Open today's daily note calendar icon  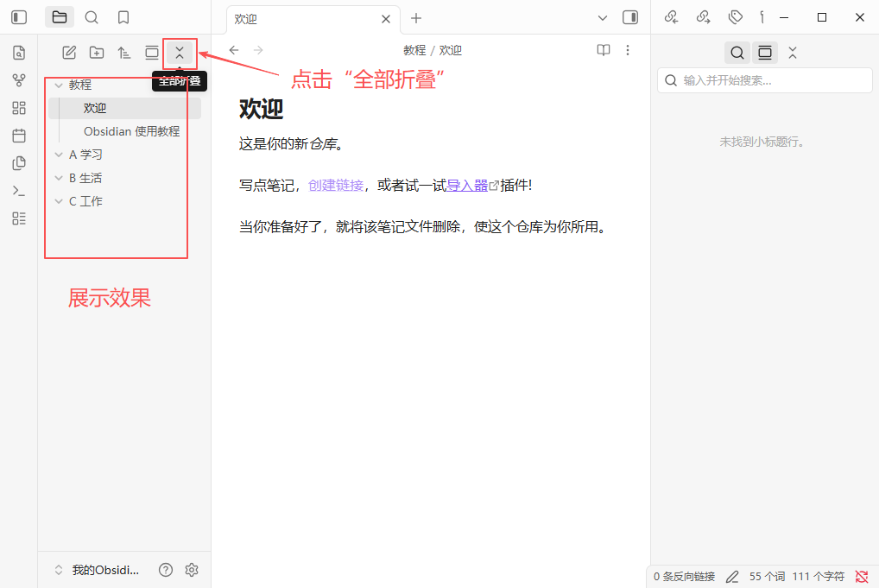[x=19, y=135]
